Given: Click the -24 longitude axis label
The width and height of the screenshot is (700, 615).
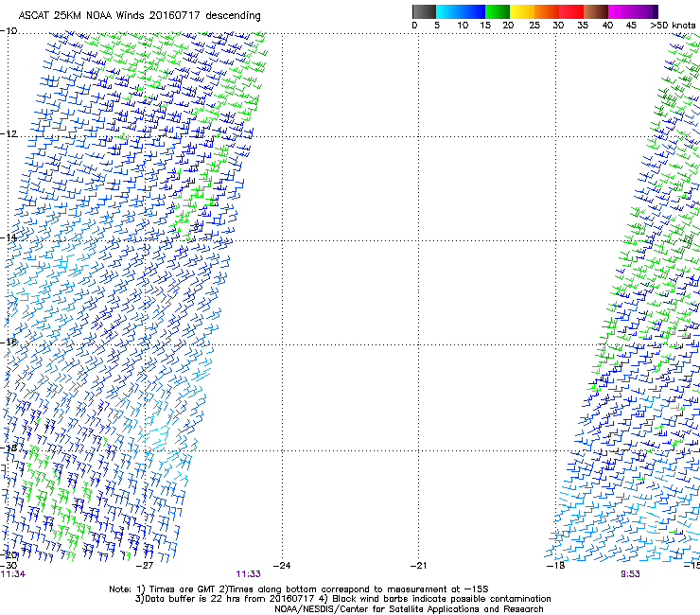Looking at the screenshot, I should pos(282,566).
